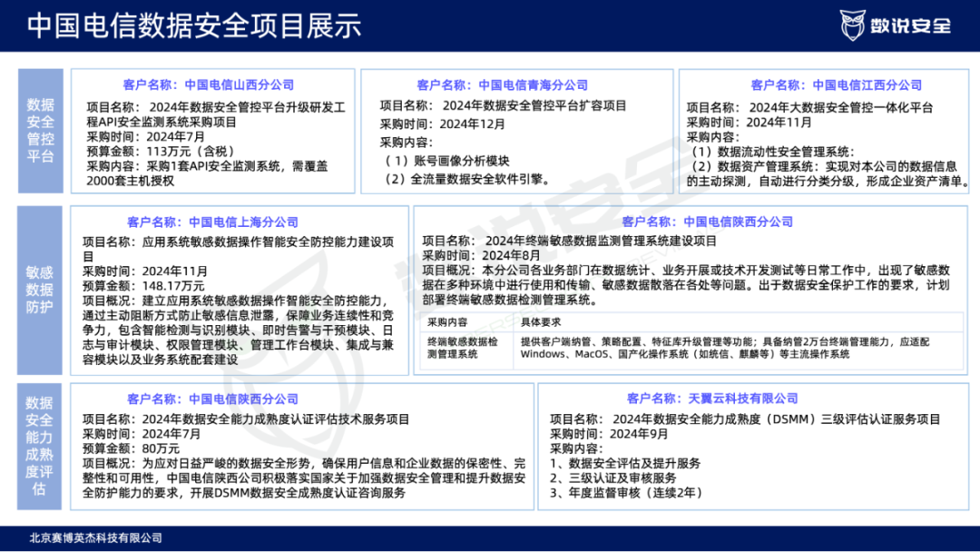Click "采购时间：2024年12月"
980x552 pixels.
(x=443, y=123)
